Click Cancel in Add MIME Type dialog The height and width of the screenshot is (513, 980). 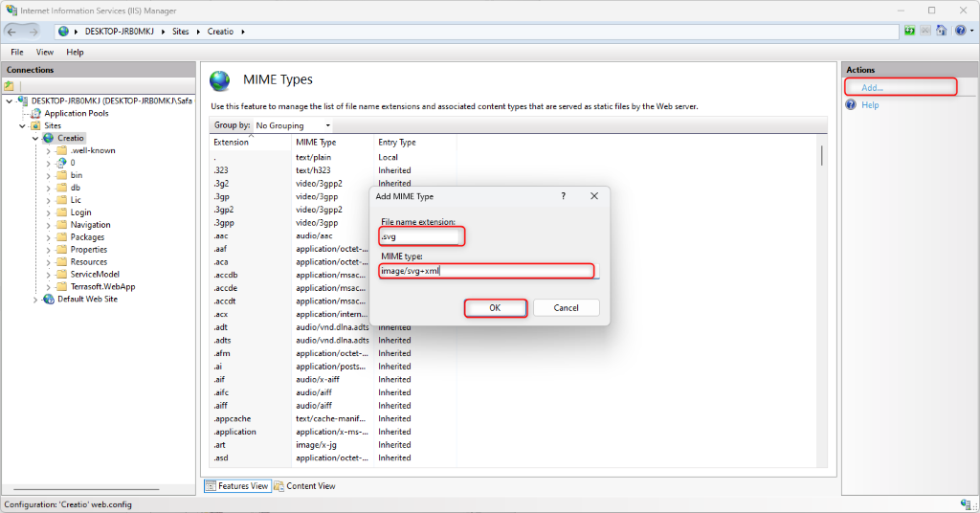click(566, 308)
